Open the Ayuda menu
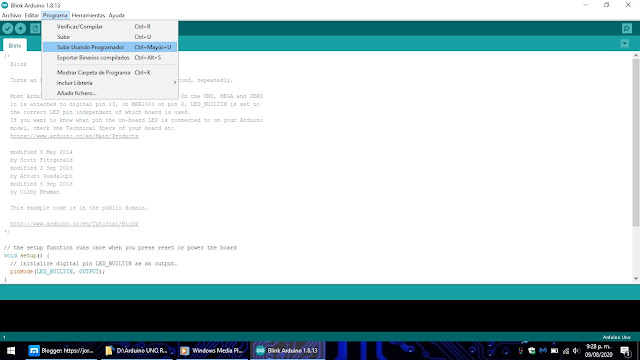Screen dimensions: 640x360 pos(117,15)
